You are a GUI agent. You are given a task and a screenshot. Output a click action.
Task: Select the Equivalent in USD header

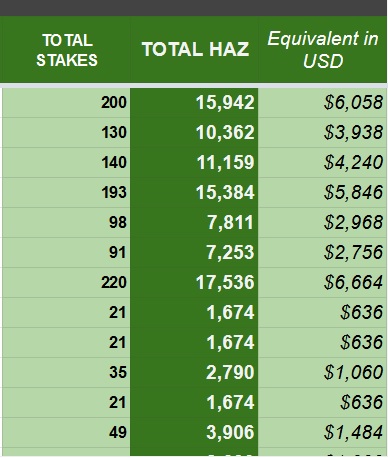(322, 50)
